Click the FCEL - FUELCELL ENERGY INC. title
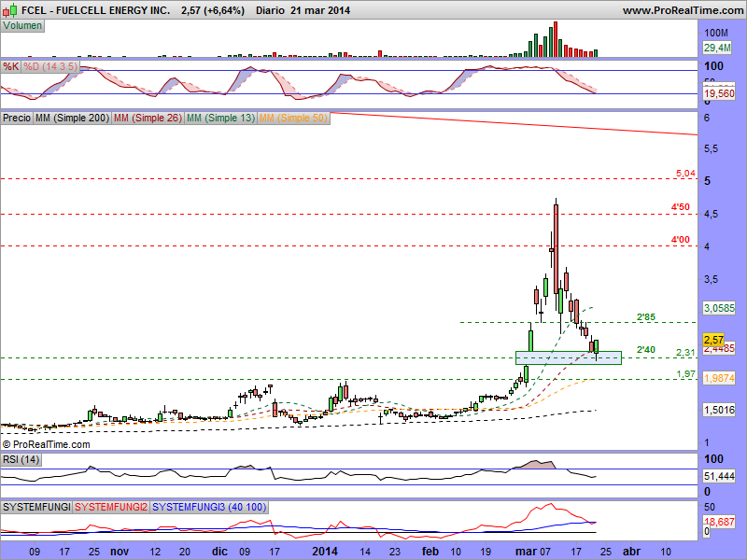Screen dimensions: 747x560 pyautogui.click(x=96, y=10)
